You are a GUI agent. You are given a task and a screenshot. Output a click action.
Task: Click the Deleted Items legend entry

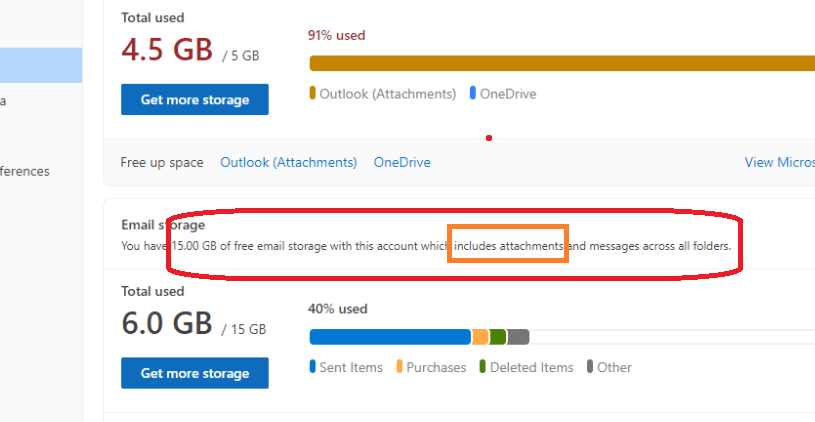click(x=526, y=367)
